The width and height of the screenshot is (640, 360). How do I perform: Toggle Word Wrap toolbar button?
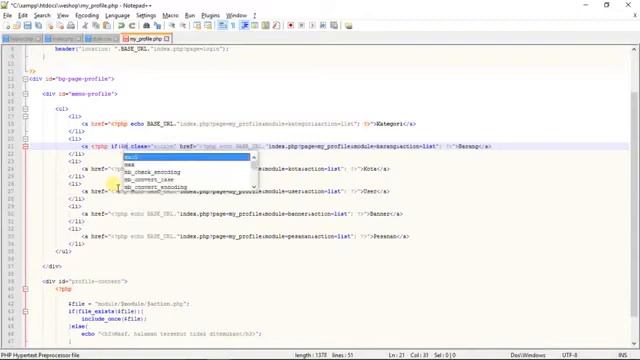point(222,26)
